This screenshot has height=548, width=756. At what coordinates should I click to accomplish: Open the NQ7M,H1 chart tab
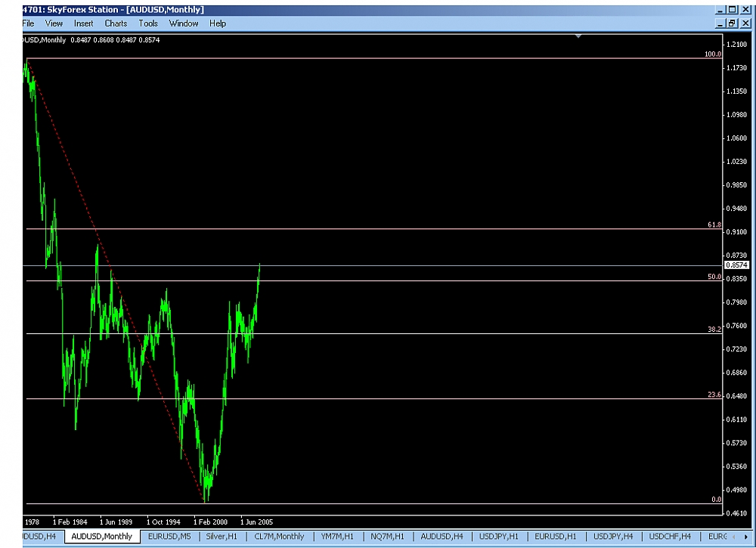tap(387, 537)
